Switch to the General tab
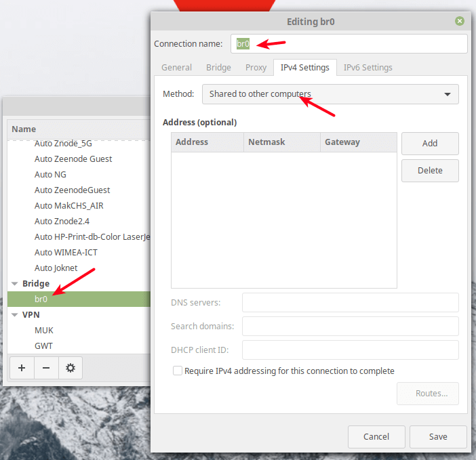This screenshot has width=476, height=460. [176, 67]
